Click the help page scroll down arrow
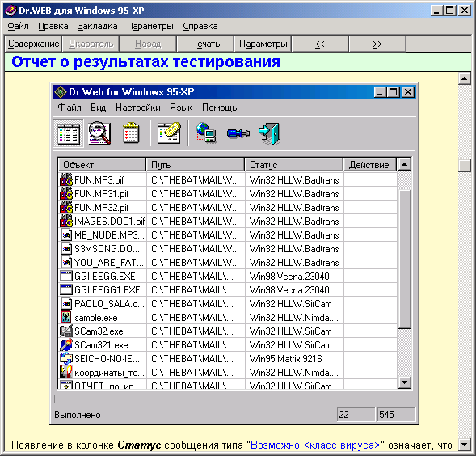The height and width of the screenshot is (456, 476). [465, 445]
